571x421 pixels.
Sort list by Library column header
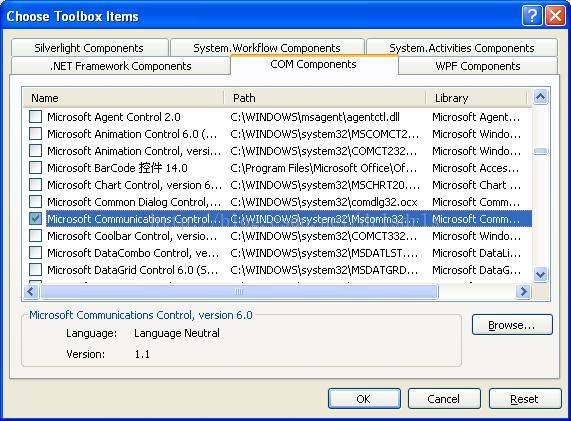(476, 98)
